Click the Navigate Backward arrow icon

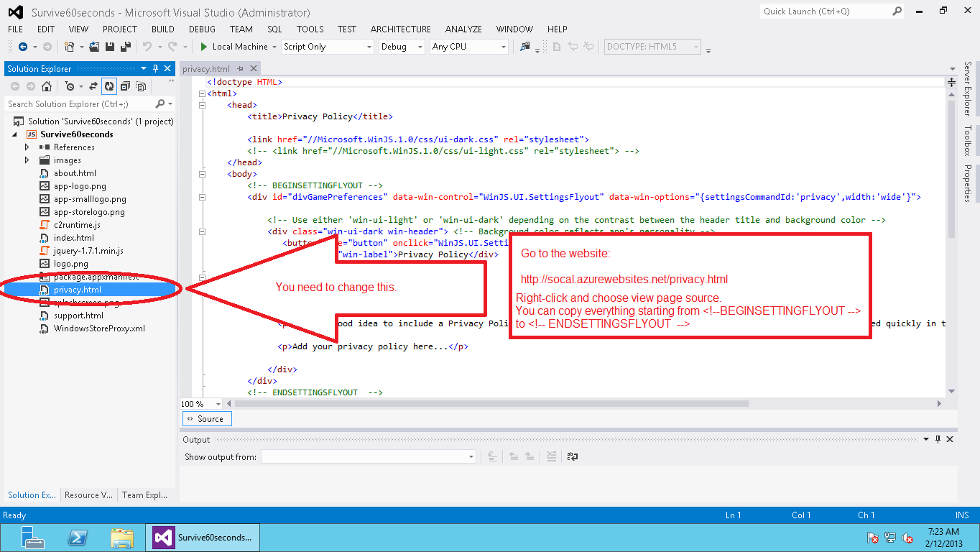click(22, 47)
